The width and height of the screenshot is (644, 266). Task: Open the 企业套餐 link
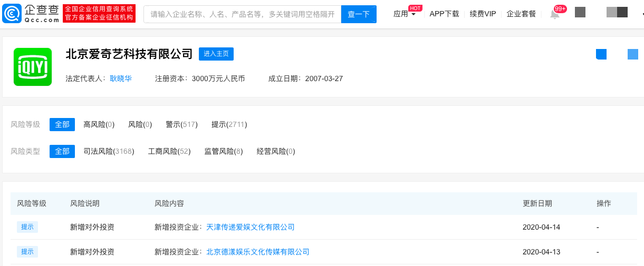click(x=521, y=14)
